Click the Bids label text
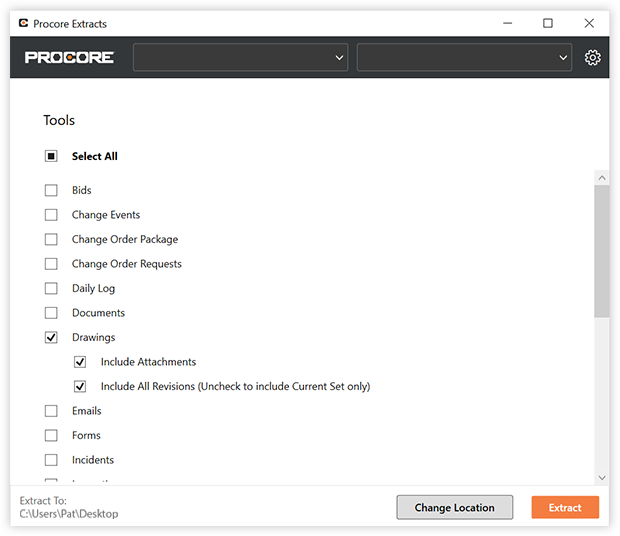This screenshot has width=620, height=536. [x=81, y=190]
